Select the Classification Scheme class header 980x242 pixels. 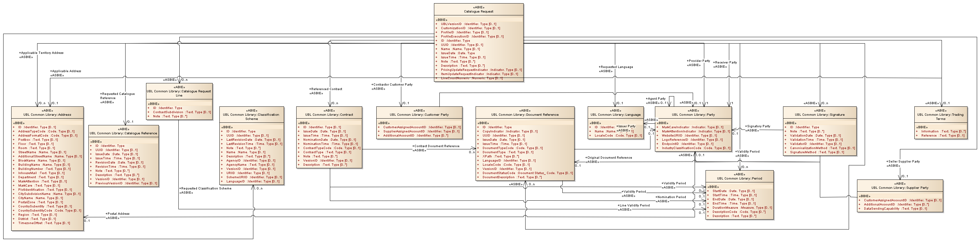point(251,116)
